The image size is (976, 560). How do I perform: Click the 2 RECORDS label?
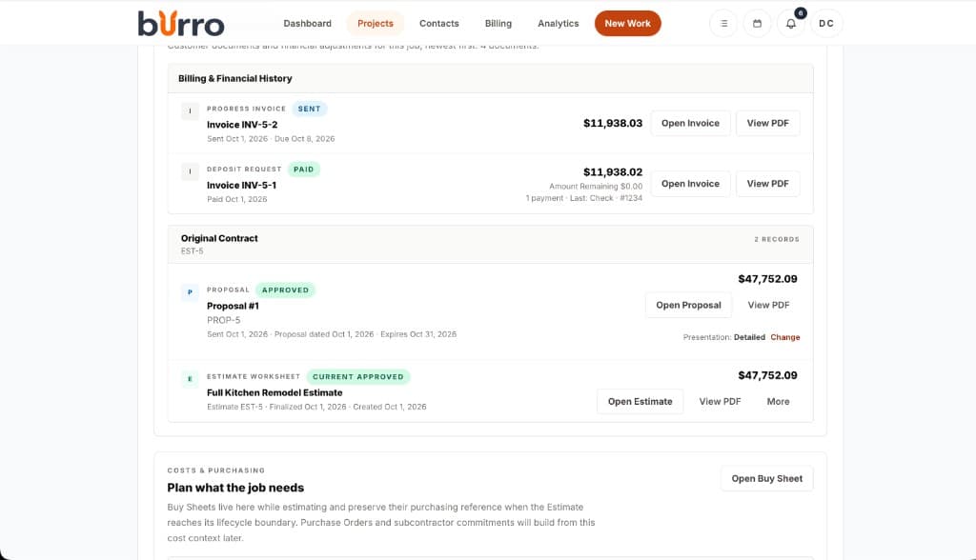777,239
